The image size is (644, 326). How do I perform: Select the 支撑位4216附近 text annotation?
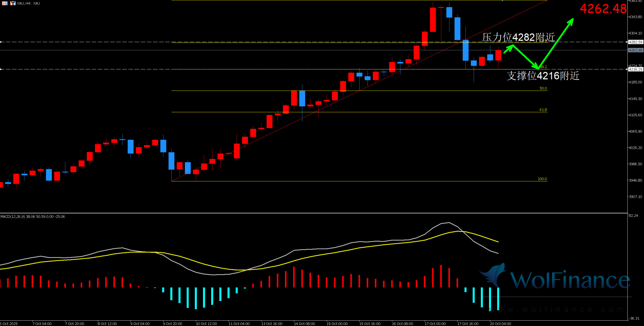(x=543, y=76)
